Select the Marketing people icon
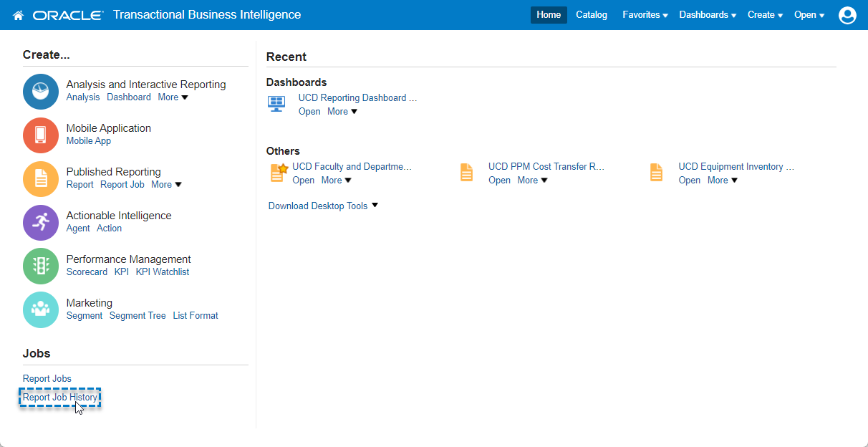 click(x=41, y=310)
